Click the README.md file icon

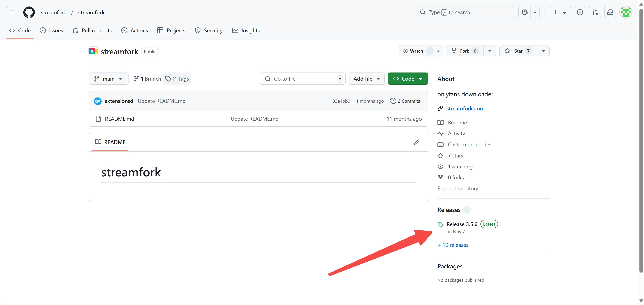(x=99, y=119)
